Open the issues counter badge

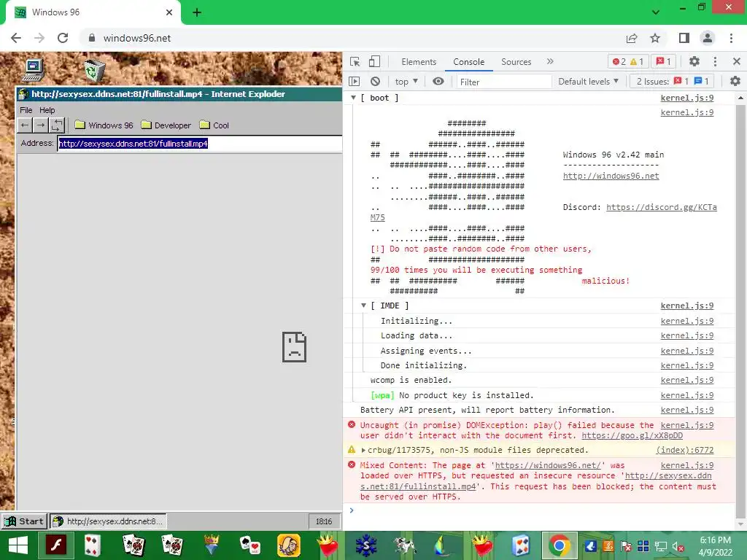(664, 61)
